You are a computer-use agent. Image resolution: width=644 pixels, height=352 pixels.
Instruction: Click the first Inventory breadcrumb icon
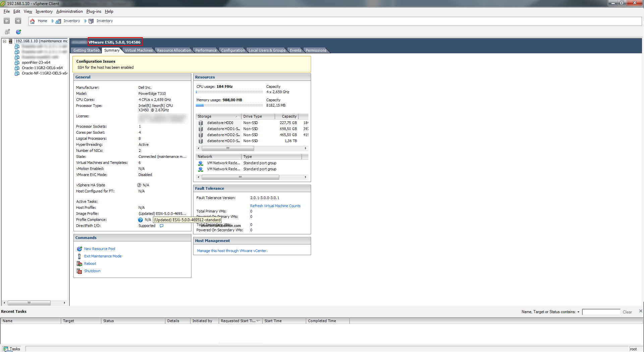pos(58,21)
